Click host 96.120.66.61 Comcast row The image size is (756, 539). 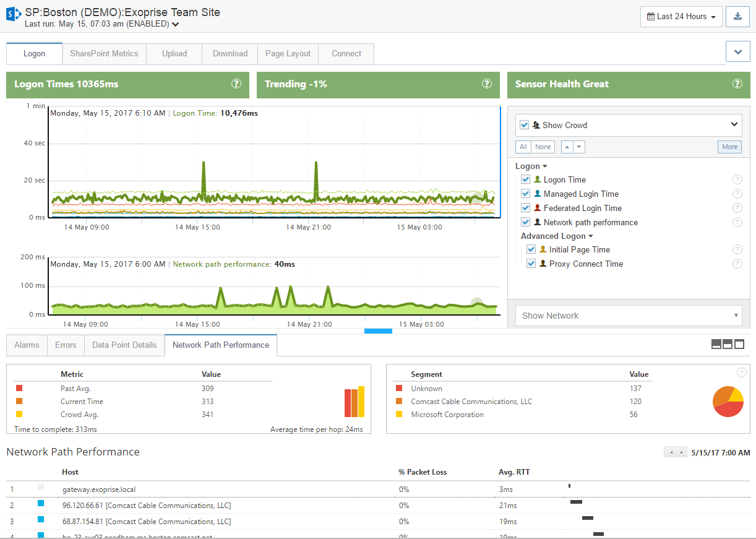pos(378,505)
